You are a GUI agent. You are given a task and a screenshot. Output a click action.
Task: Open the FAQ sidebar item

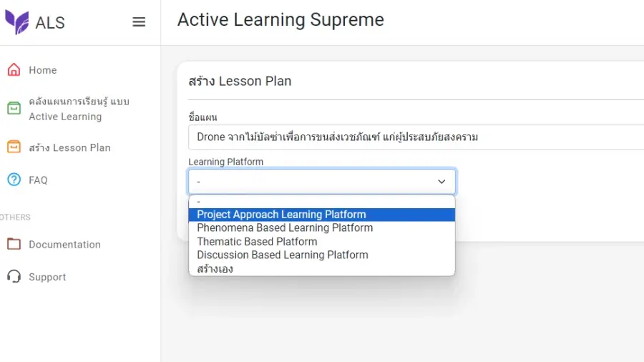click(x=38, y=180)
